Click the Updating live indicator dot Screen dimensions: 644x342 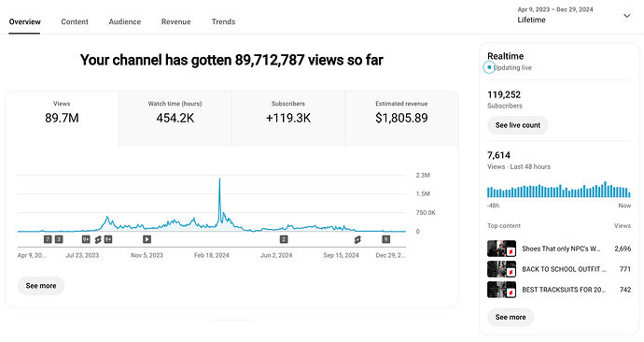(x=489, y=67)
